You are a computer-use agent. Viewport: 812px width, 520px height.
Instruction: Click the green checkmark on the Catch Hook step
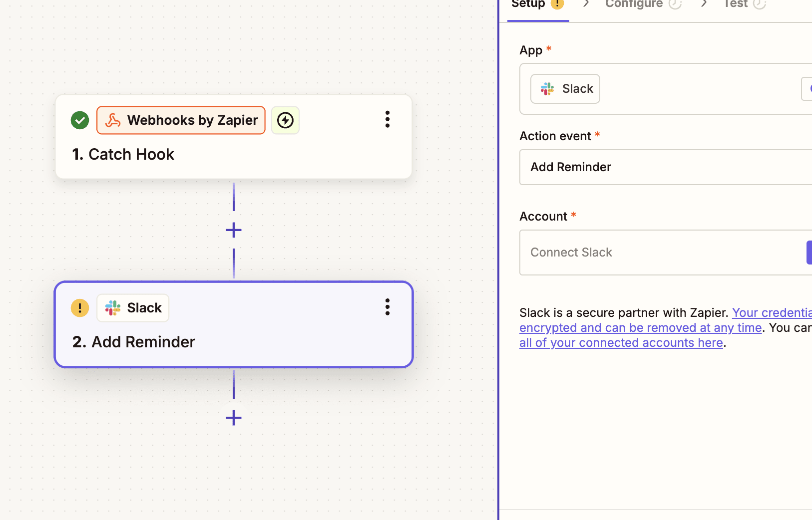tap(79, 120)
